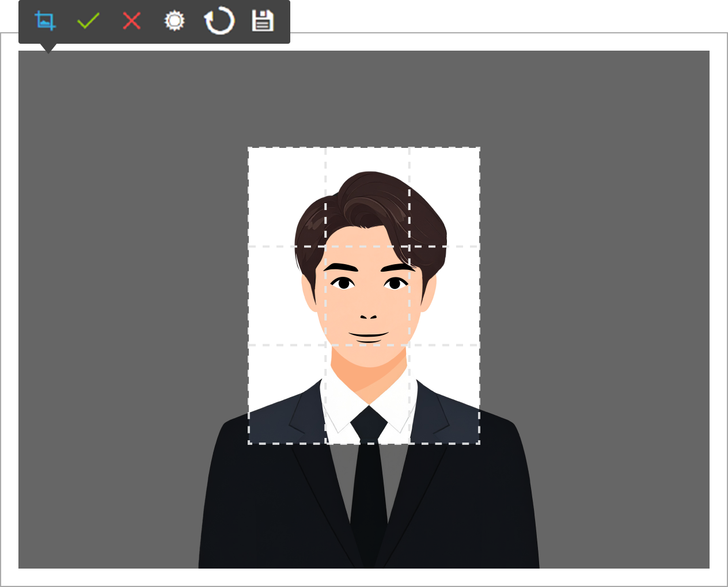Screen dimensions: 728x587
Task: Discard changes via the cancel control
Action: [131, 21]
